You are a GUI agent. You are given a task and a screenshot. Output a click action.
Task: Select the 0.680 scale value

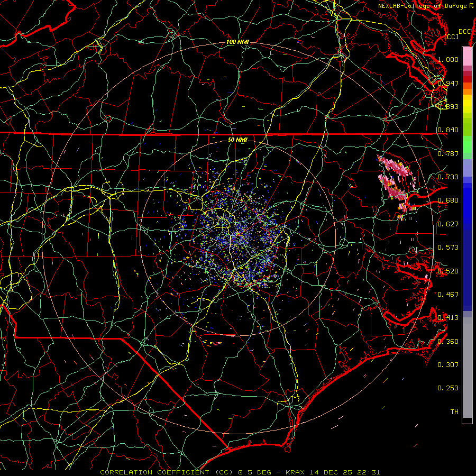point(448,200)
